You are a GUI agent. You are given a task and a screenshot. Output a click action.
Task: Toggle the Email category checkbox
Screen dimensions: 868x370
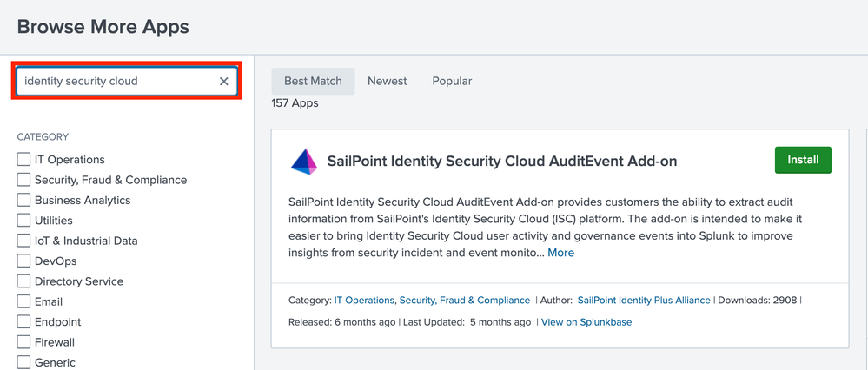pyautogui.click(x=23, y=301)
